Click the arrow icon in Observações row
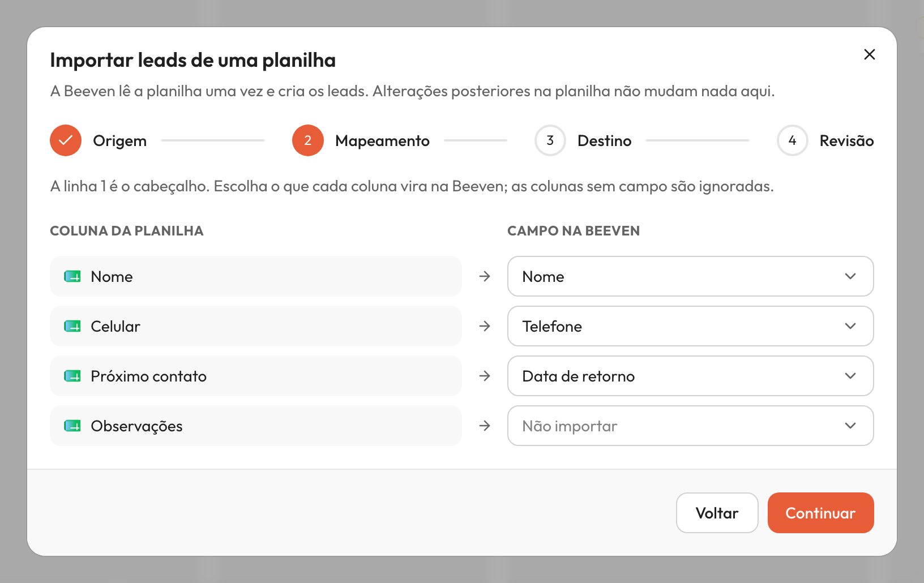The width and height of the screenshot is (924, 583). coord(485,426)
